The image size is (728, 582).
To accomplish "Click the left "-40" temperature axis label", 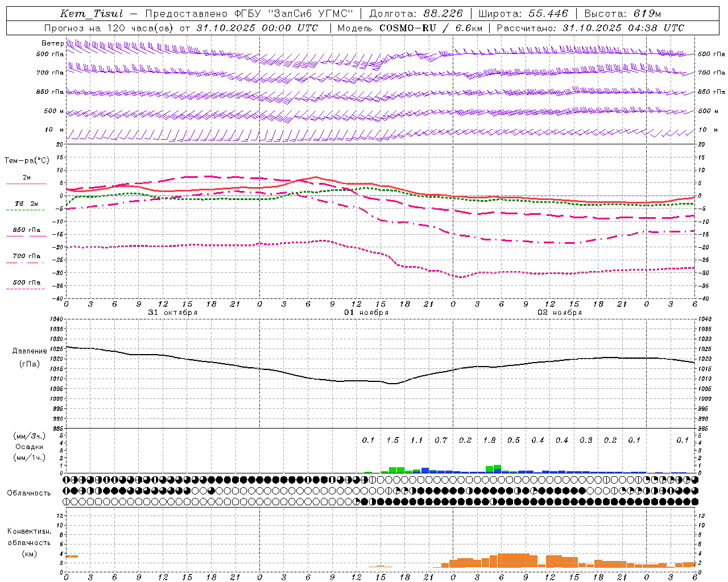I will click(57, 298).
